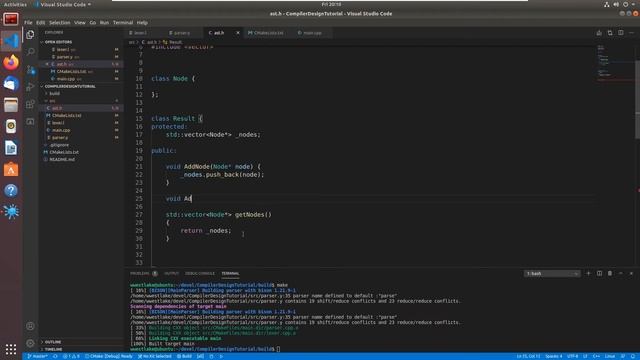Open the Source Control view
Screen dimensions: 640x360
(30, 69)
